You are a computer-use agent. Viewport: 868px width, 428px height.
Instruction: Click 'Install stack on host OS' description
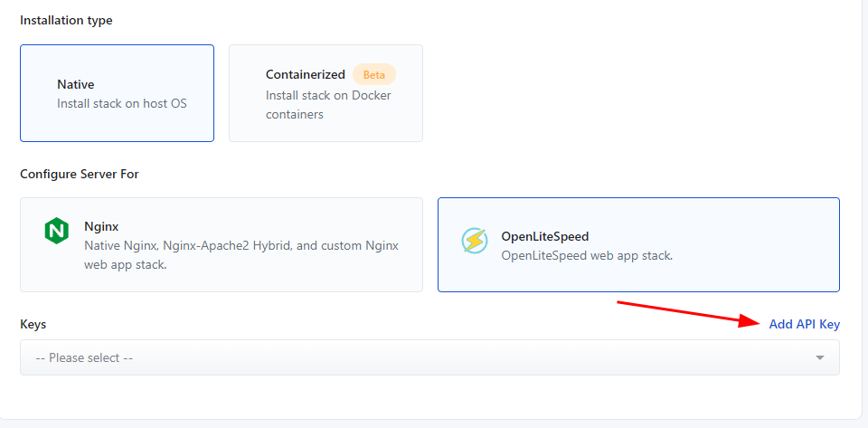121,103
